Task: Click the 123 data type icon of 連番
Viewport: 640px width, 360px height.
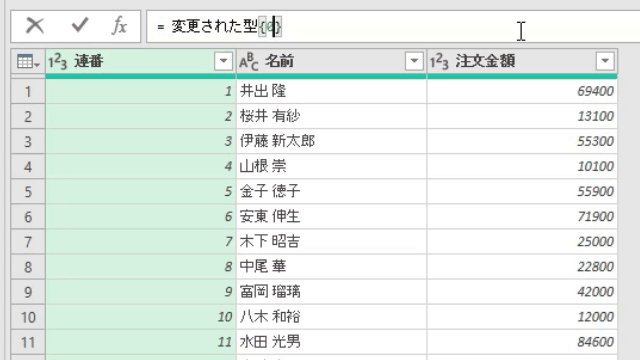Action: coord(57,62)
